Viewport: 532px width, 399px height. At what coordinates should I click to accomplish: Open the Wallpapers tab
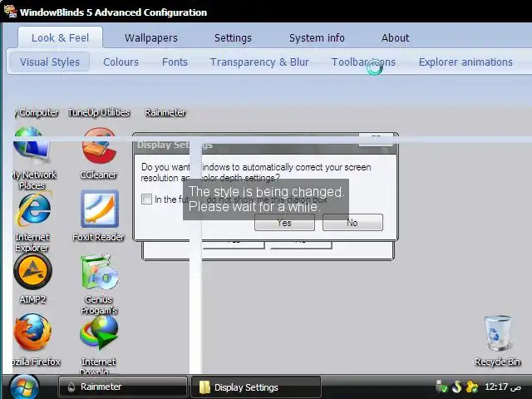[x=151, y=37]
